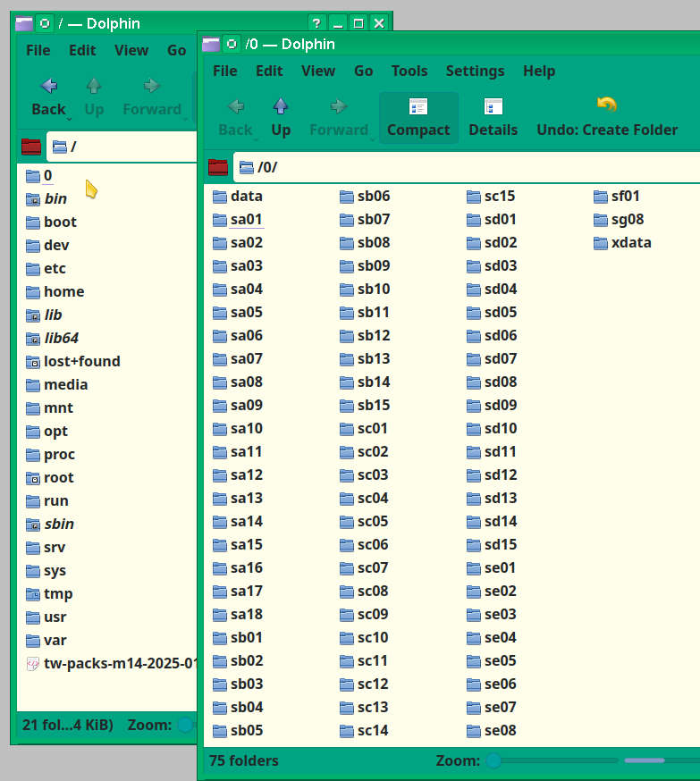Viewport: 700px width, 781px height.
Task: Click pin icon in /0 window titlebar
Action: point(232,44)
